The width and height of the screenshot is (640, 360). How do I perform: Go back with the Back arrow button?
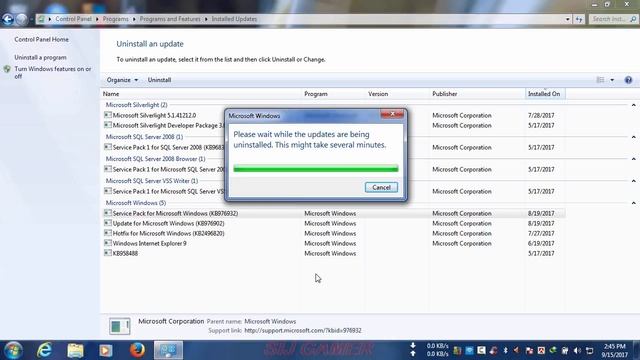8,19
